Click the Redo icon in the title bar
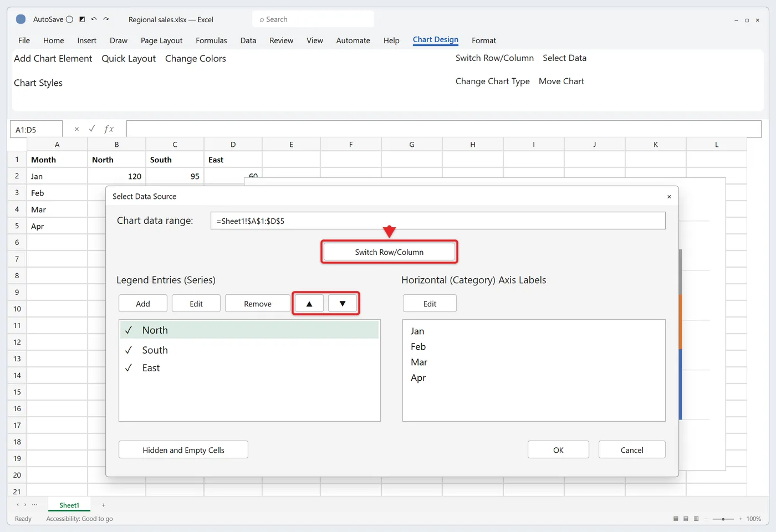 (106, 19)
